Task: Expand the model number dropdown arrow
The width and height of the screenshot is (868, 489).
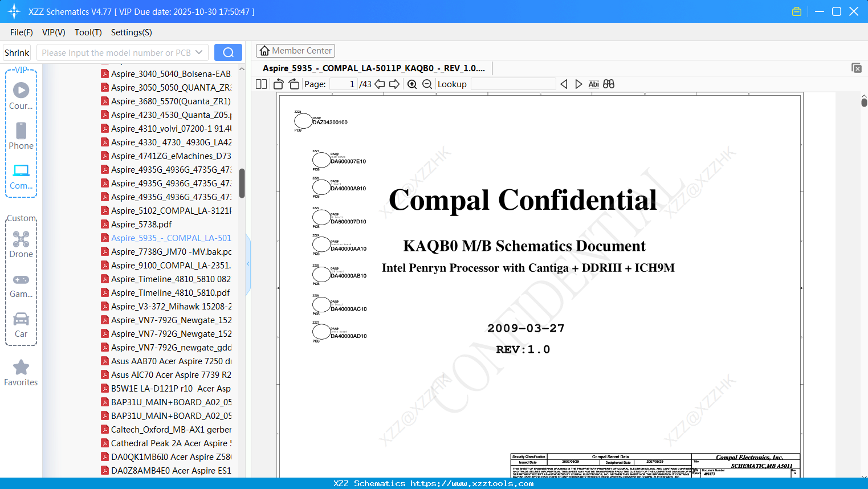Action: tap(199, 52)
